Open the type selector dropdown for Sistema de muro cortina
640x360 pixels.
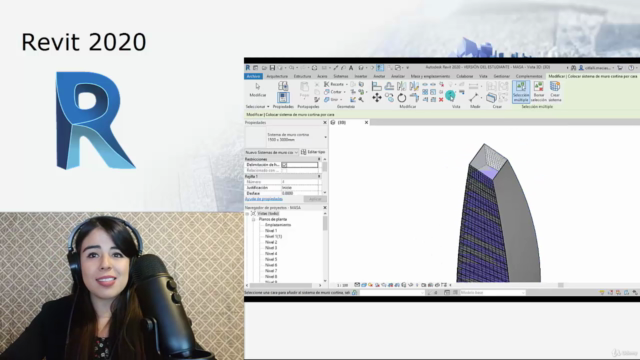(325, 137)
